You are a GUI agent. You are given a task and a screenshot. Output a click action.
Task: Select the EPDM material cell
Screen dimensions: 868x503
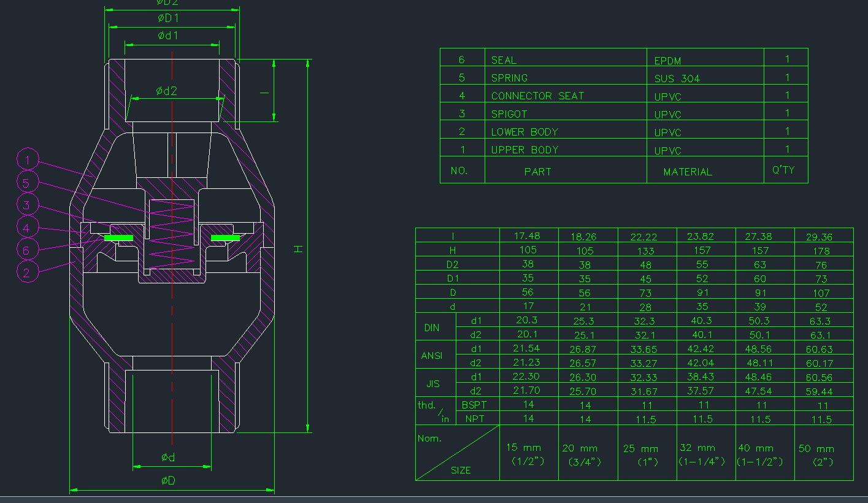667,61
